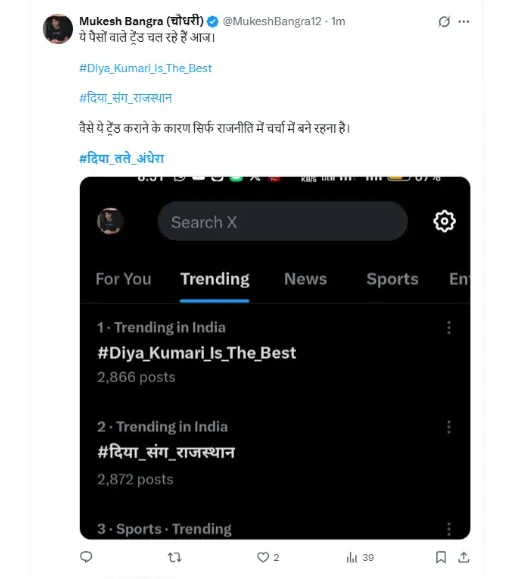
Task: Open options for trend number 2
Action: [449, 427]
